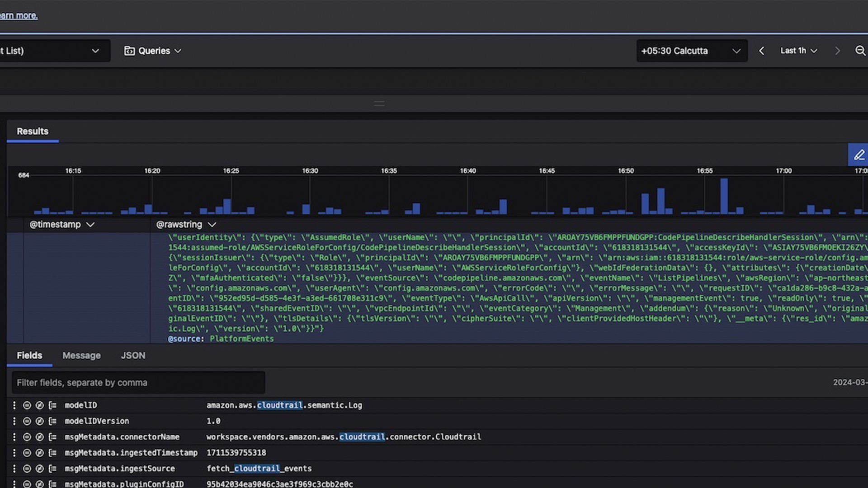Open the Queries dropdown
Viewport: 868px width, 488px height.
point(153,51)
